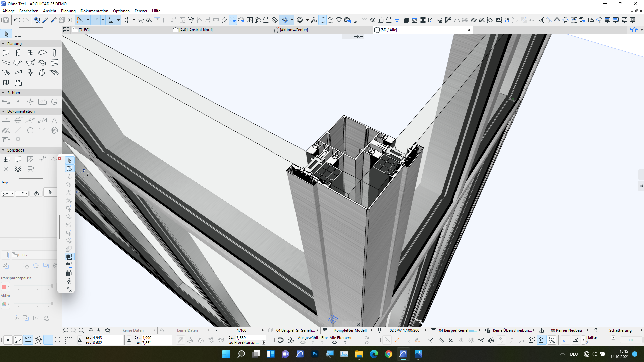Choose the Stair tool icon
Image resolution: width=644 pixels, height=362 pixels.
click(x=6, y=73)
